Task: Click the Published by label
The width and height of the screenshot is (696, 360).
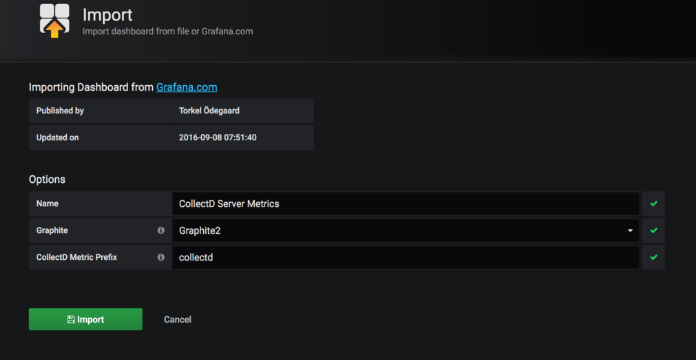Action: pyautogui.click(x=60, y=111)
